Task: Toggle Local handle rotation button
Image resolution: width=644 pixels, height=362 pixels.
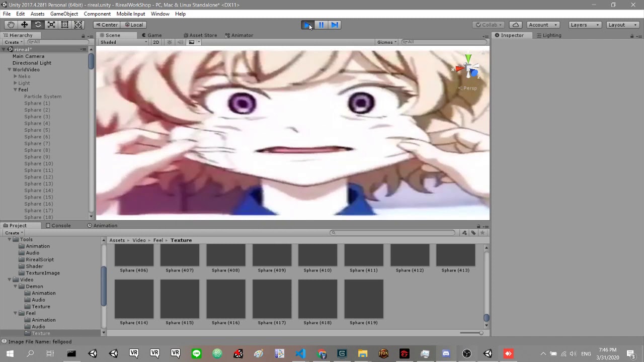Action: pos(134,25)
